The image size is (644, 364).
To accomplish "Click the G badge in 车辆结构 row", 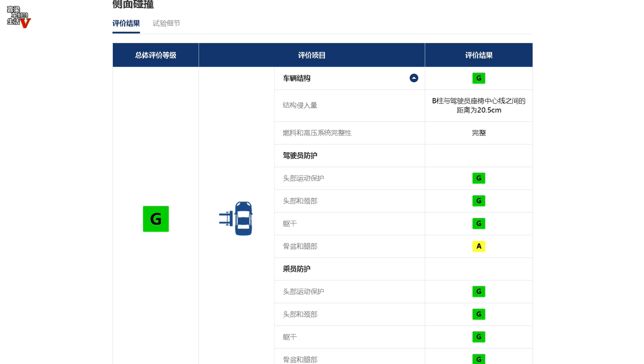I will (479, 78).
